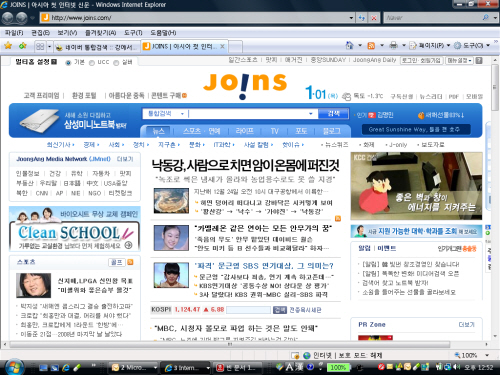Screen dimensions: 500x375
Task: Click the KCC cartoon advertisement image
Action: (416, 186)
